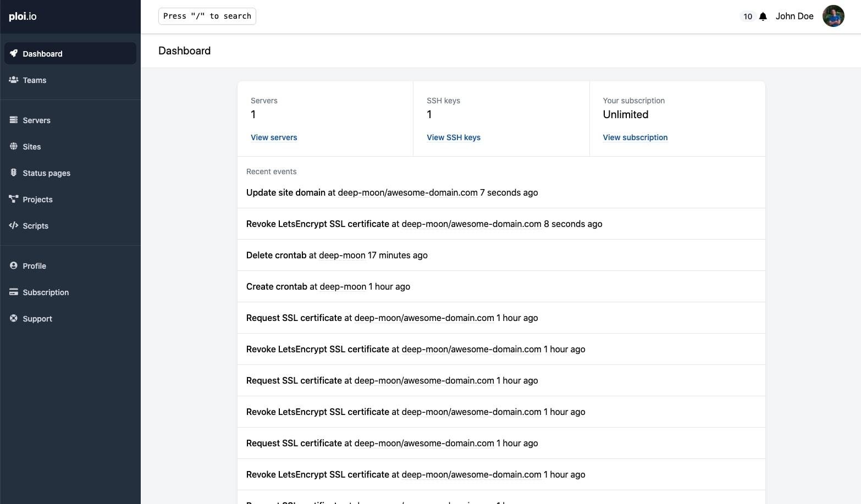Click the Servers stack icon in sidebar
This screenshot has height=504, width=861.
point(14,120)
